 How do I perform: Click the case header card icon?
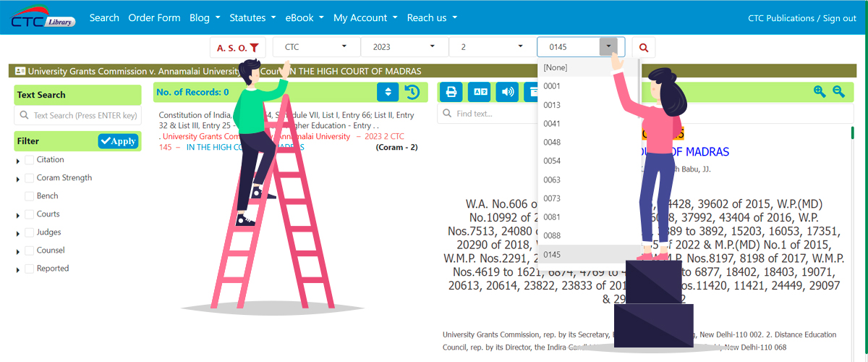coord(20,71)
